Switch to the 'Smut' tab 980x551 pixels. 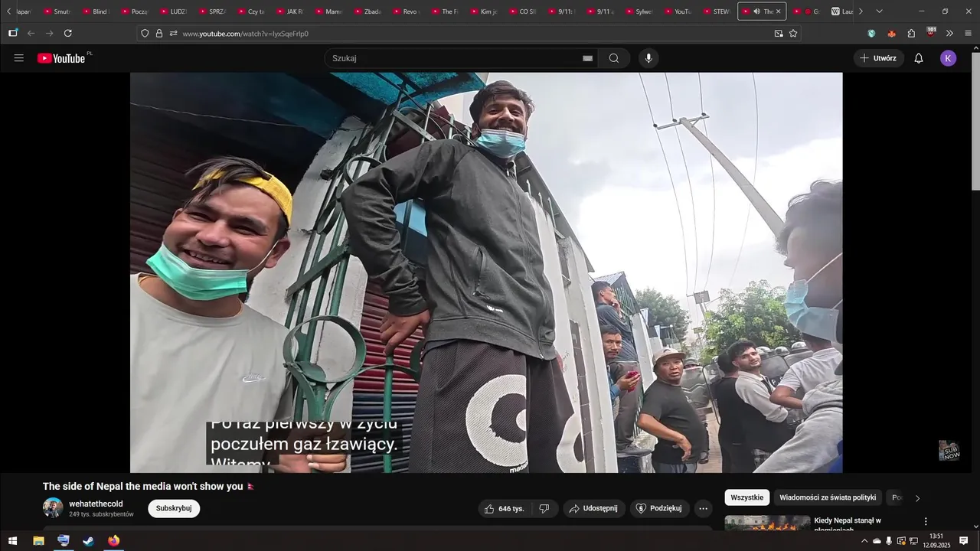(x=57, y=11)
